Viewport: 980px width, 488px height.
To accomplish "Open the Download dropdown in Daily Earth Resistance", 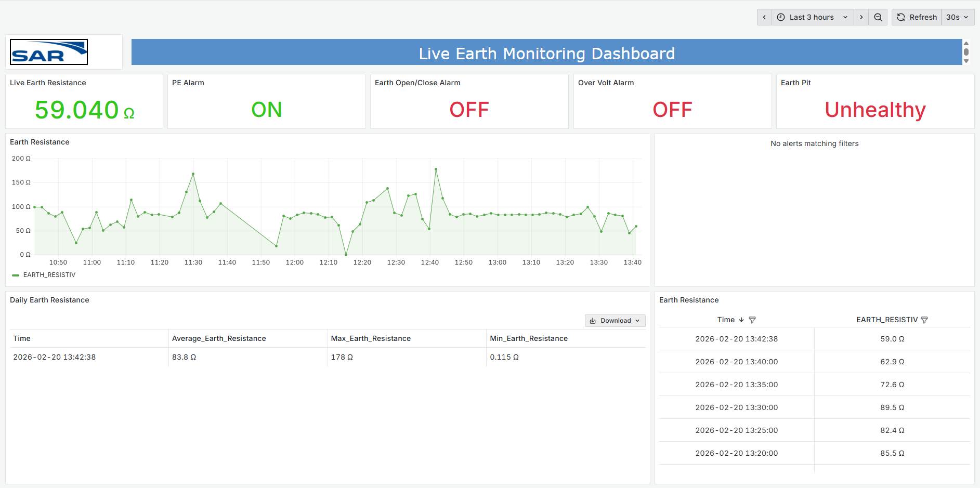I will 615,321.
